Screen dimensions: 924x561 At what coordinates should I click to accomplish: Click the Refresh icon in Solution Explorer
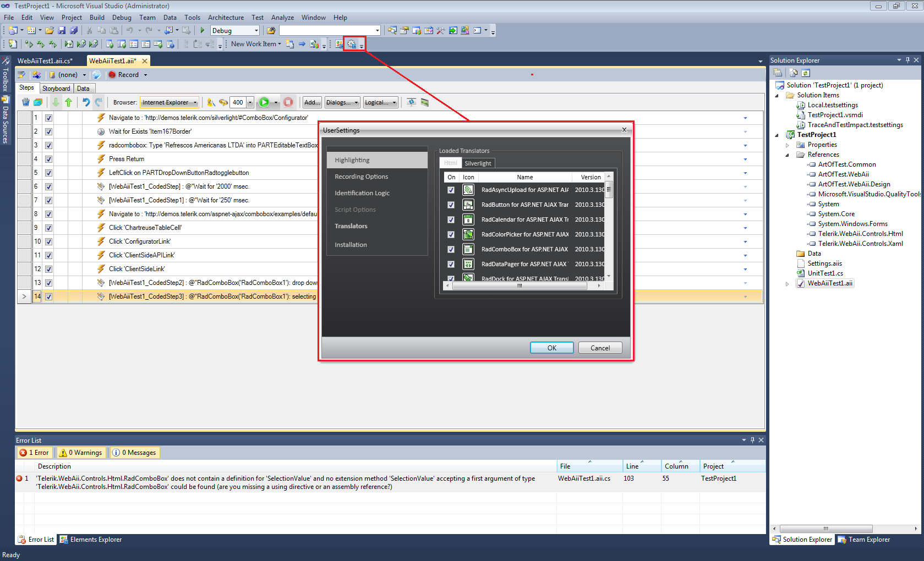[x=806, y=73]
